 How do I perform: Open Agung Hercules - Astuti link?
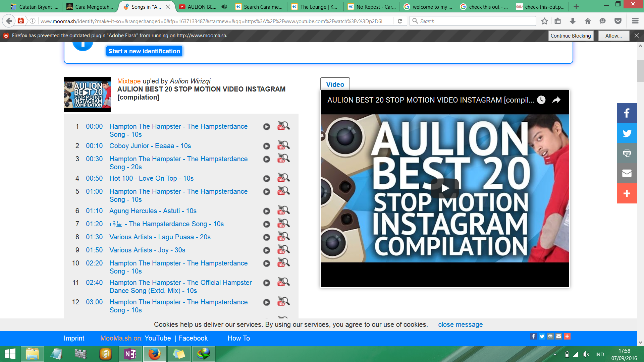pos(153,211)
